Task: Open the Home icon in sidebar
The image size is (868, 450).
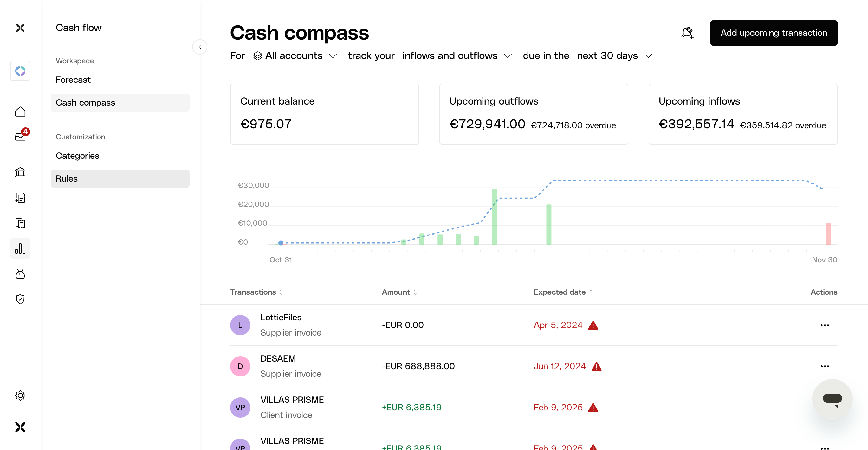Action: click(x=20, y=112)
